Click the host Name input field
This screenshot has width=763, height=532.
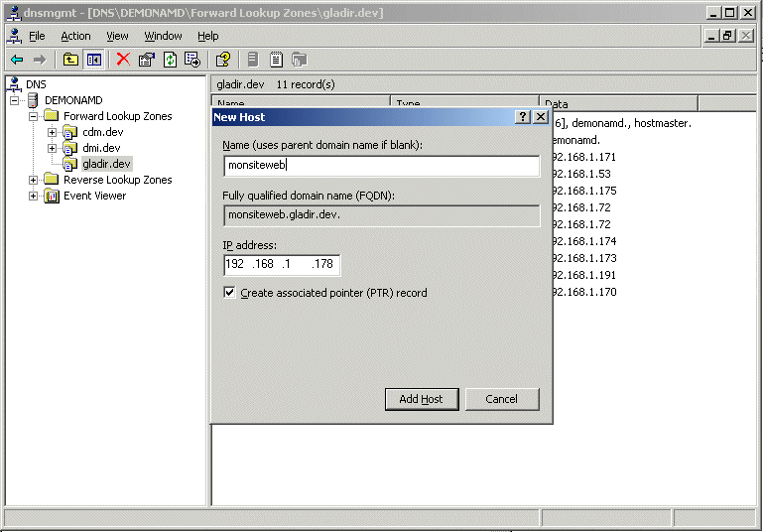tap(381, 166)
